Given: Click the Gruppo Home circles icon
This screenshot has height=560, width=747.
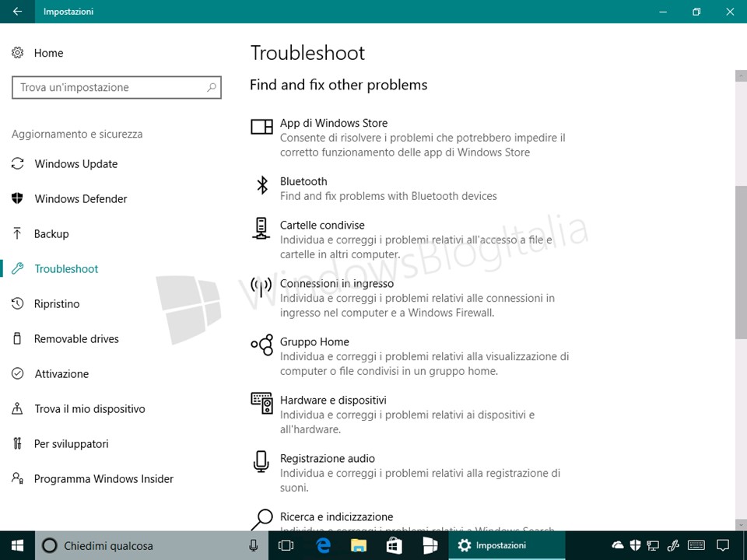Looking at the screenshot, I should 262,345.
